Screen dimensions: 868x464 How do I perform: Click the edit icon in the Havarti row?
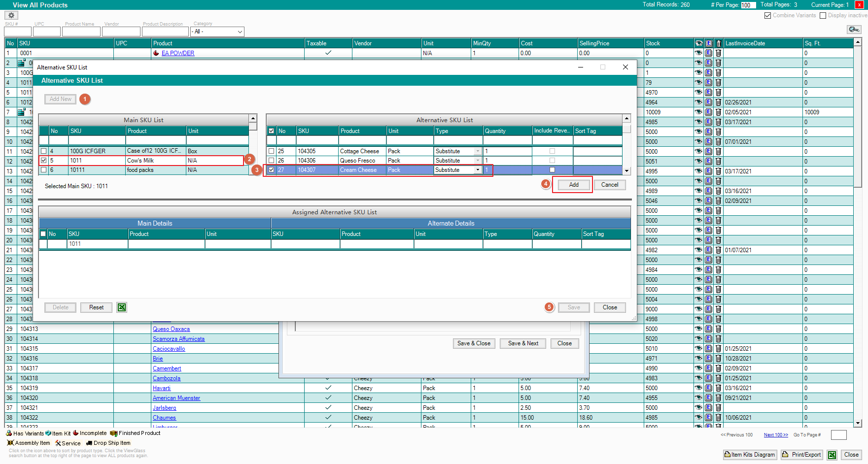(x=708, y=388)
